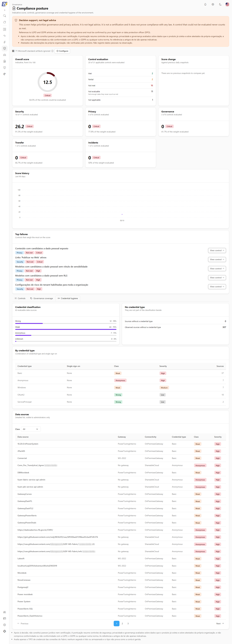Screen dimensions: 232x644
Task: Open the dashboard layout icon in sidebar
Action: tap(4, 29)
